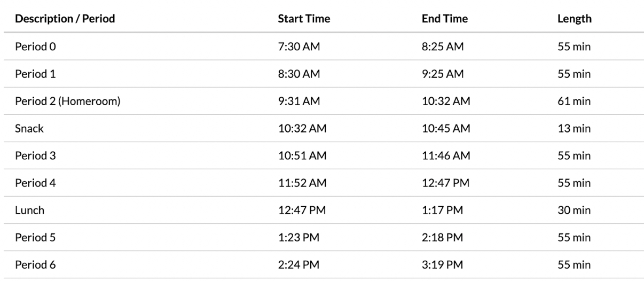Select the 61 min length cell
The image size is (644, 281).
coord(575,101)
